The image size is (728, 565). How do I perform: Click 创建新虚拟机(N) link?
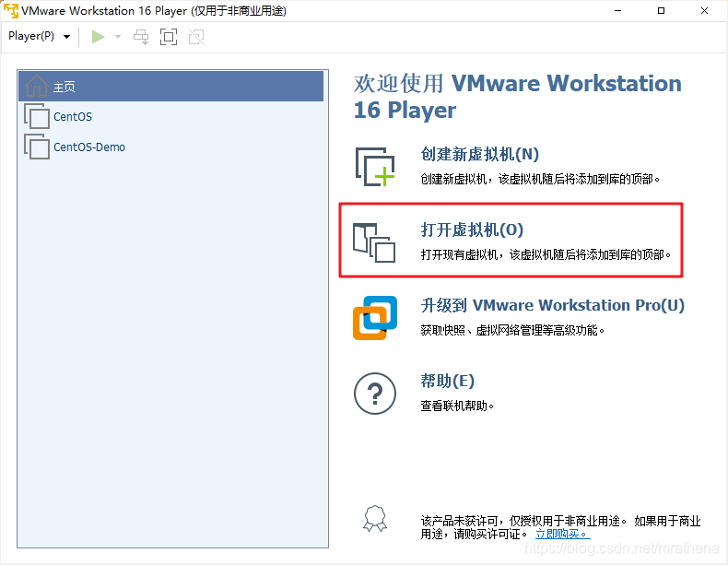tap(479, 154)
